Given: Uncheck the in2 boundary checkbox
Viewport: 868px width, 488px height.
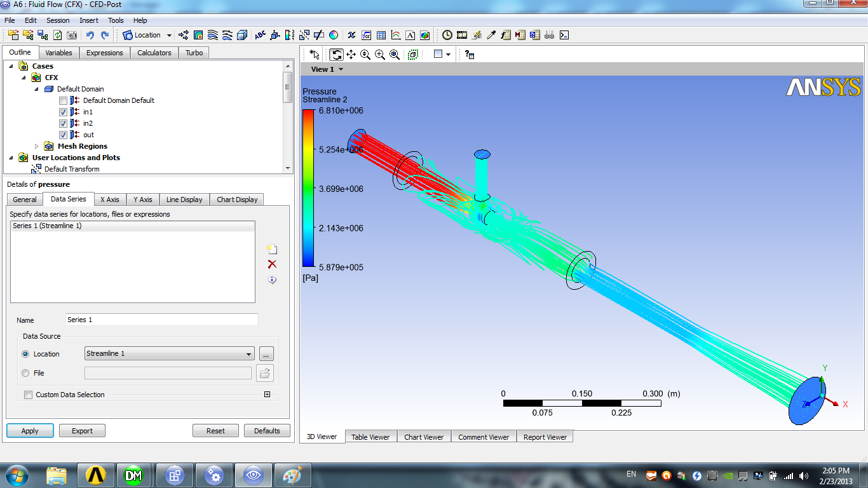Looking at the screenshot, I should coord(63,123).
